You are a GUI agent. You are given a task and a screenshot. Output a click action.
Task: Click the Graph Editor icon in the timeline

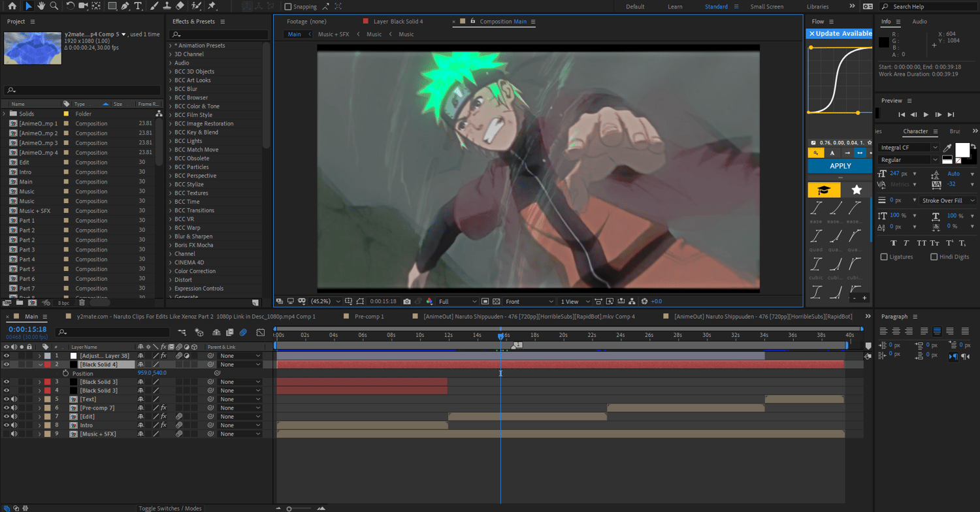(x=260, y=332)
